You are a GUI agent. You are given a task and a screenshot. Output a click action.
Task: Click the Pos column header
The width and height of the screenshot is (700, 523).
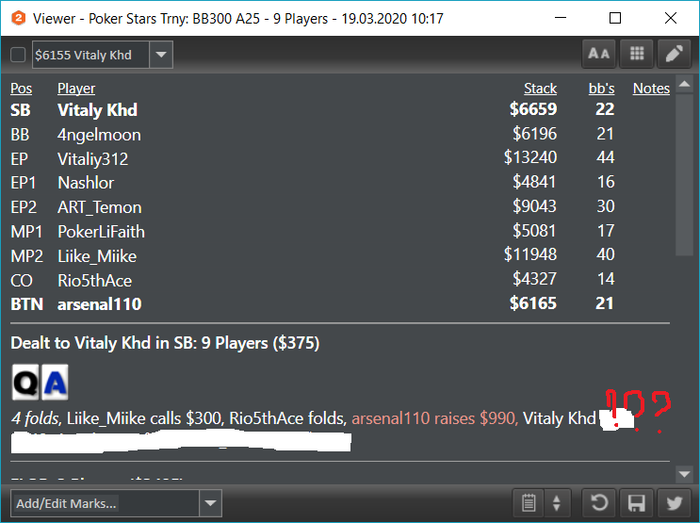tap(21, 88)
